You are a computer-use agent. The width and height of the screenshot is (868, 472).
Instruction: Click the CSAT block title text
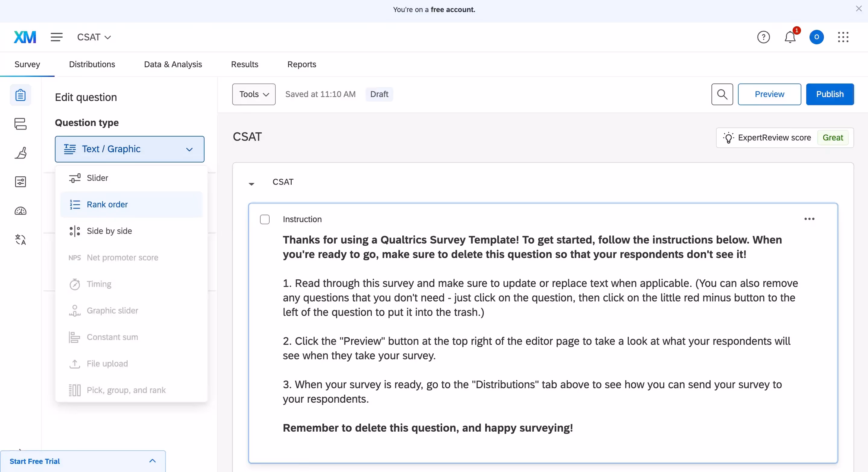(x=283, y=182)
